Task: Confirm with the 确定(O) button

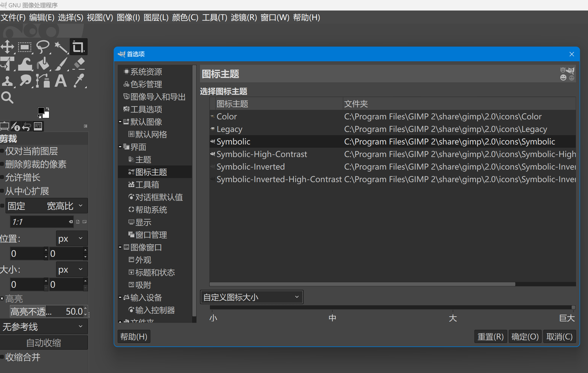Action: [x=525, y=337]
